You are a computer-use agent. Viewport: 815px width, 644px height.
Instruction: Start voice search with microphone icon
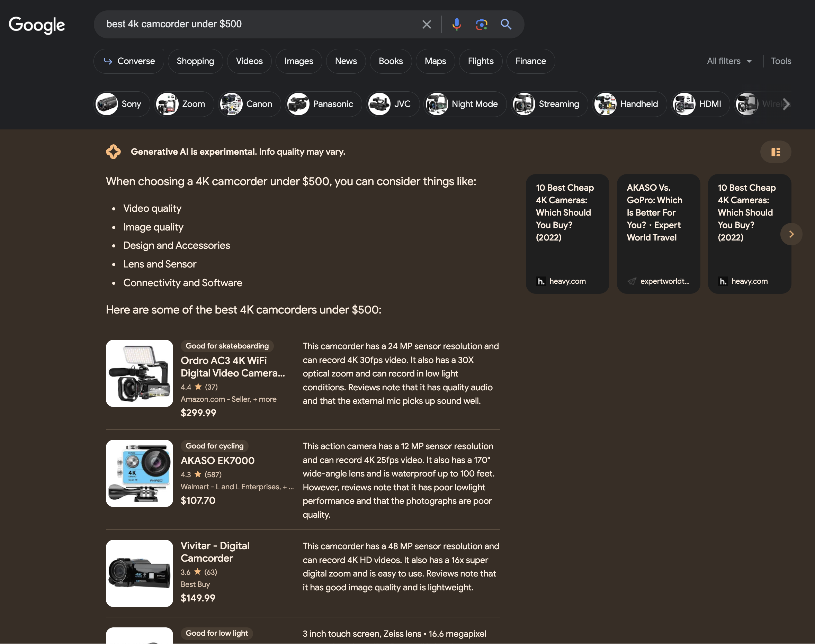click(x=456, y=25)
